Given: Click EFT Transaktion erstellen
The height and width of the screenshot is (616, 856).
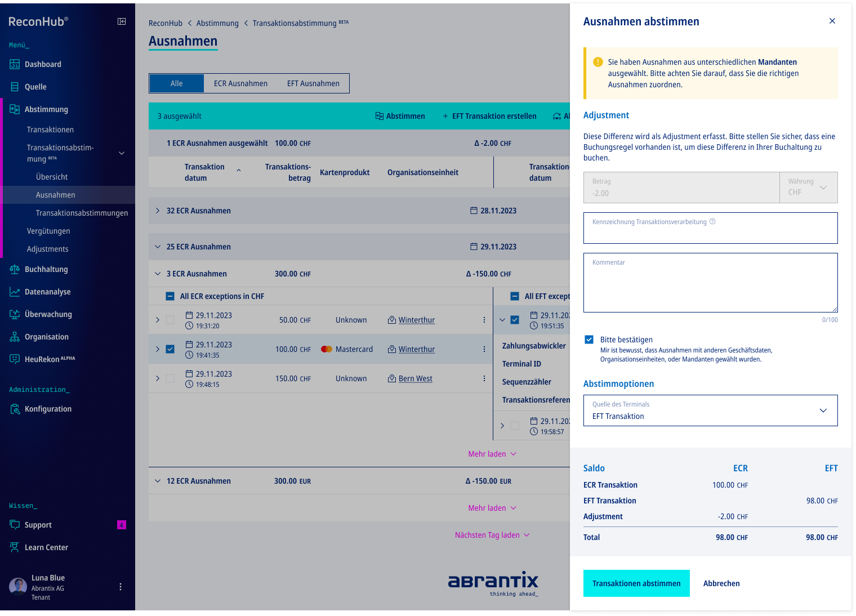Looking at the screenshot, I should [x=489, y=116].
